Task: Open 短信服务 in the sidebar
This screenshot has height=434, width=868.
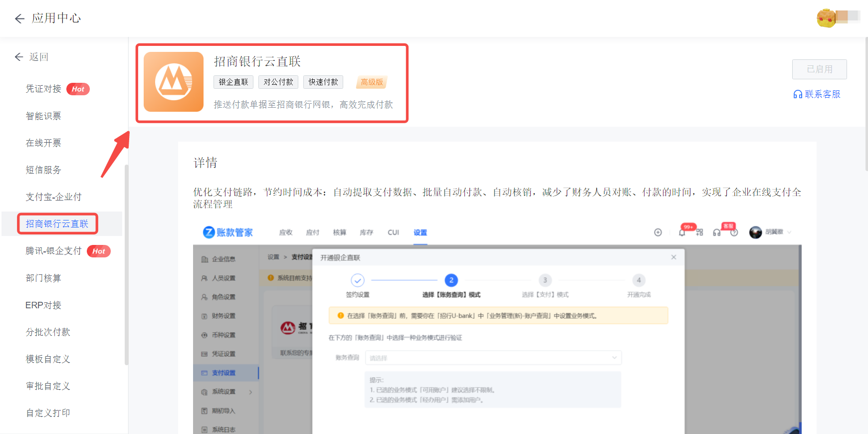Action: (43, 170)
